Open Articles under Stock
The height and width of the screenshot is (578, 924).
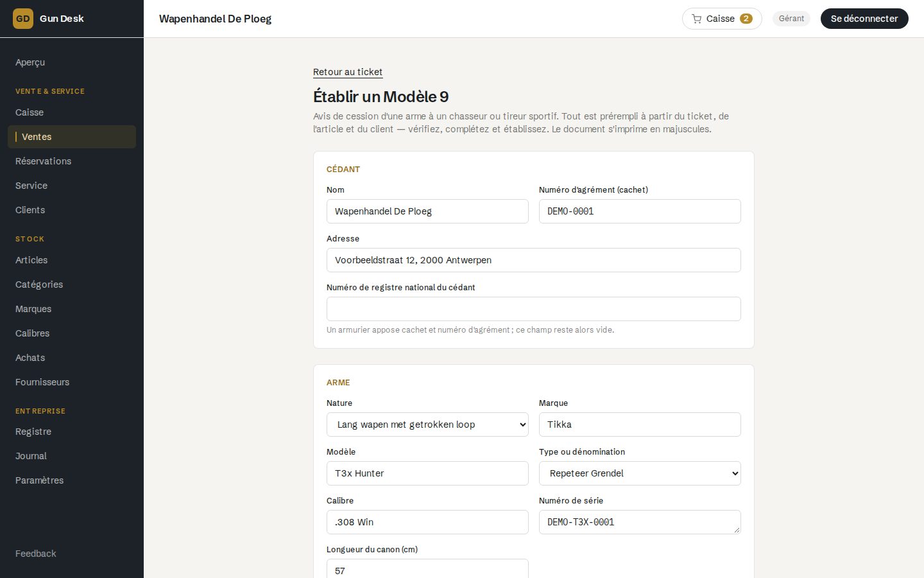pos(72,260)
